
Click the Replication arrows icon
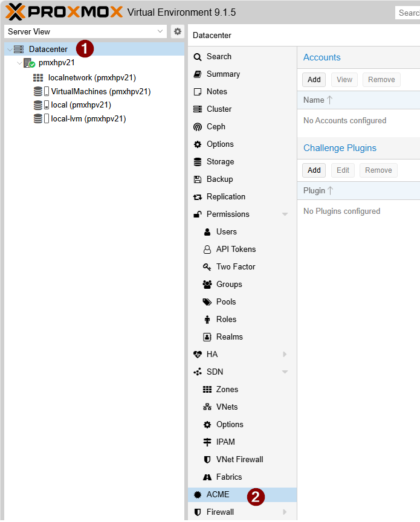tap(197, 197)
